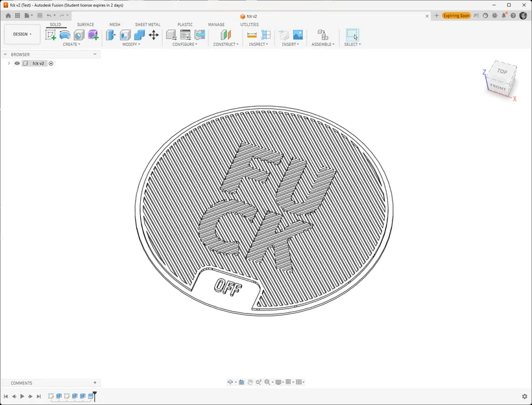This screenshot has height=405, width=532.
Task: Click the Measure tool icon
Action: [252, 34]
